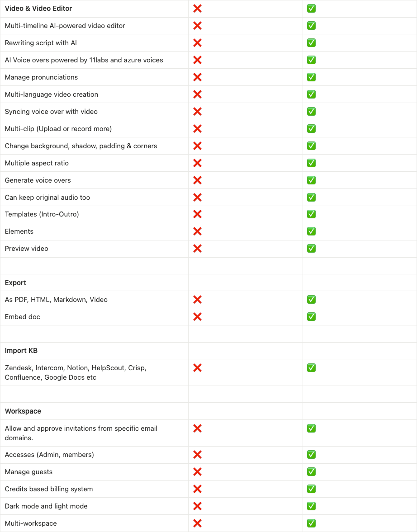Click the Accesses (Admin, members) feature label

[49, 455]
